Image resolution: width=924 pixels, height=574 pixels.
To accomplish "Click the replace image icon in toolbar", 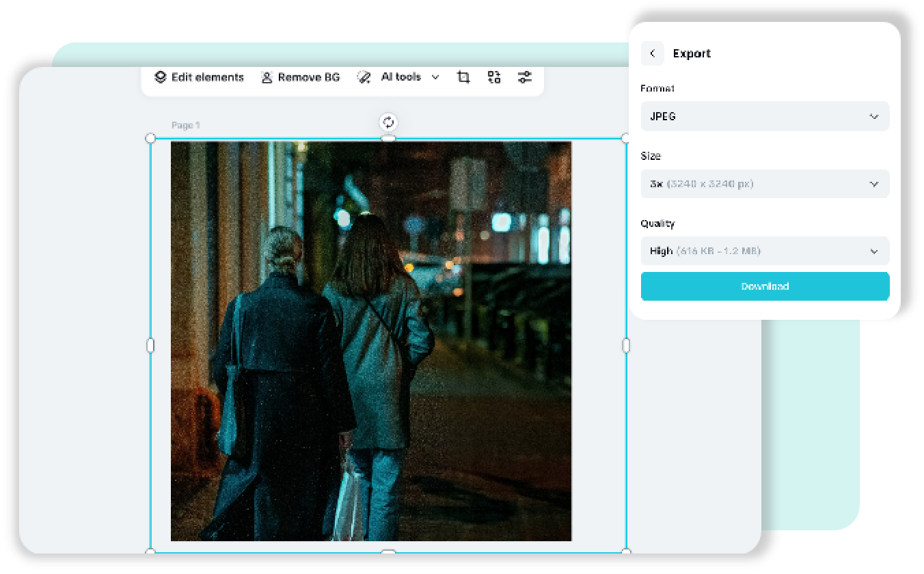I will click(x=494, y=77).
